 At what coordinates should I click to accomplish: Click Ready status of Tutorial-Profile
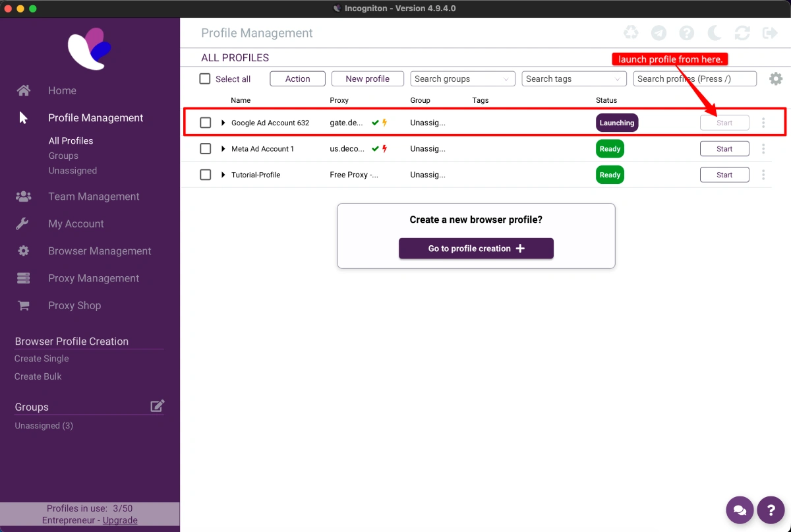tap(610, 175)
